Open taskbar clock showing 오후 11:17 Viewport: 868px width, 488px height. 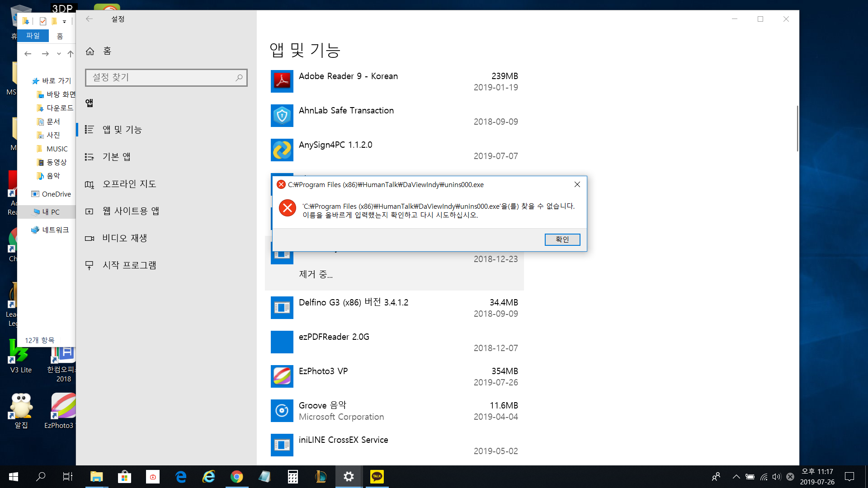817,477
